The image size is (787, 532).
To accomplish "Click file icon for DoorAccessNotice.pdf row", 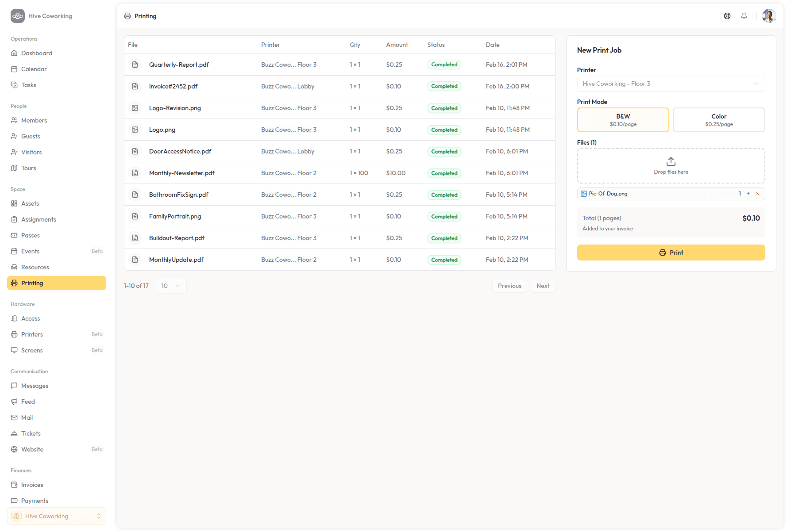I will pyautogui.click(x=135, y=151).
